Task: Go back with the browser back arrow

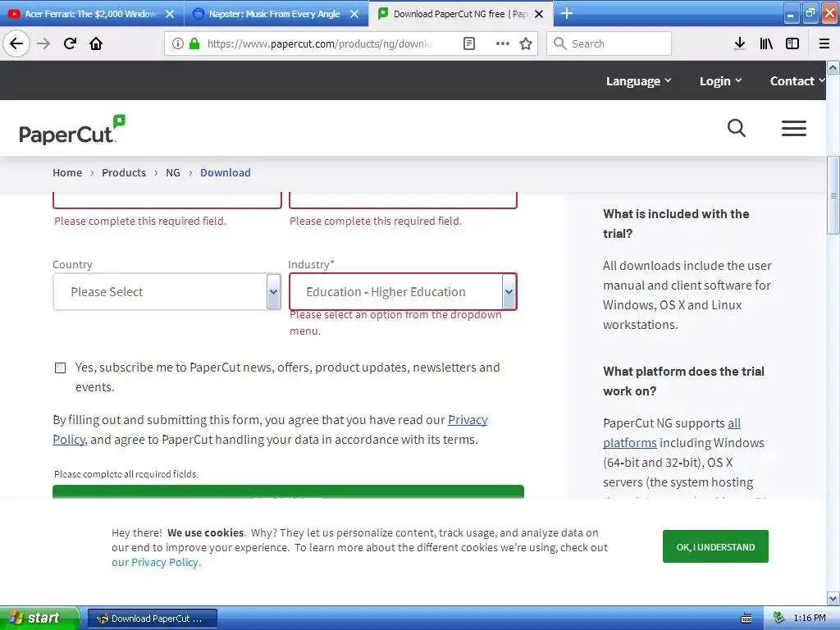Action: 16,44
